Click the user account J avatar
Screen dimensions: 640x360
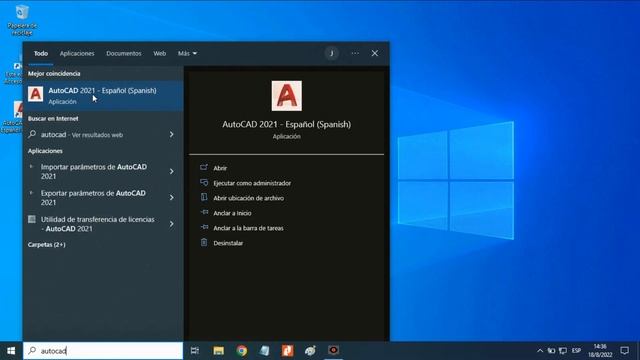(x=332, y=53)
